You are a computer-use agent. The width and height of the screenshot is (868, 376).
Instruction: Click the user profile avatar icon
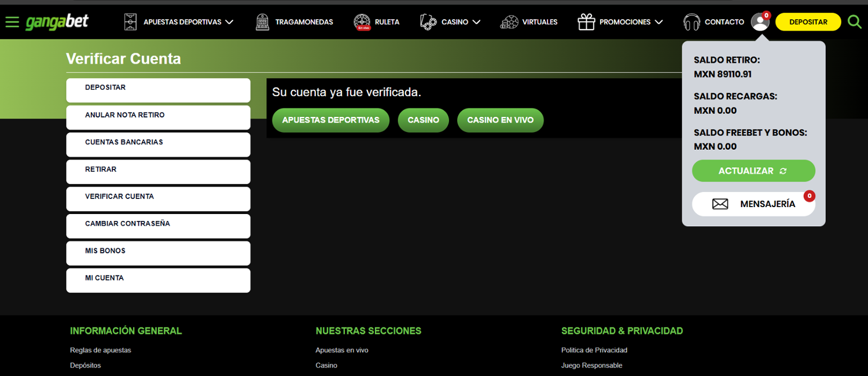760,22
